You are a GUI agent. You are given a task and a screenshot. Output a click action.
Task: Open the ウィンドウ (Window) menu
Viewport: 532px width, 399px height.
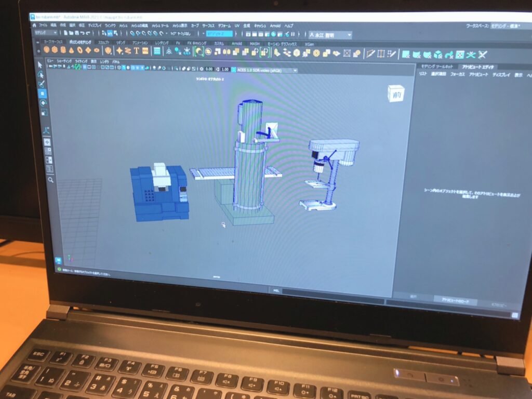coord(110,25)
